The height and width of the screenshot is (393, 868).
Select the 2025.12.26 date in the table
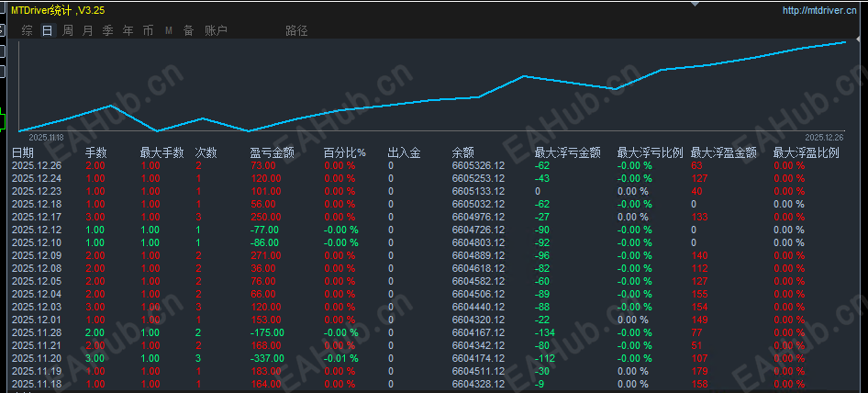(x=37, y=165)
